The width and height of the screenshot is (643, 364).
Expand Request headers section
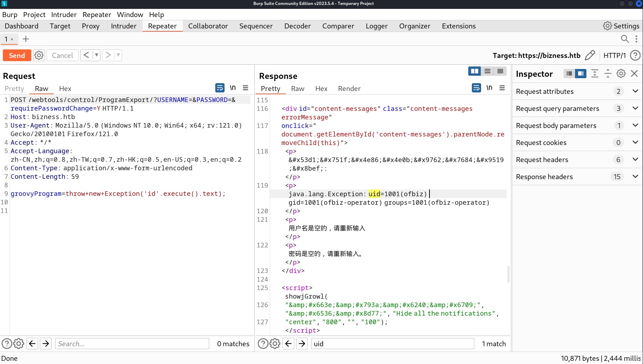pyautogui.click(x=635, y=160)
